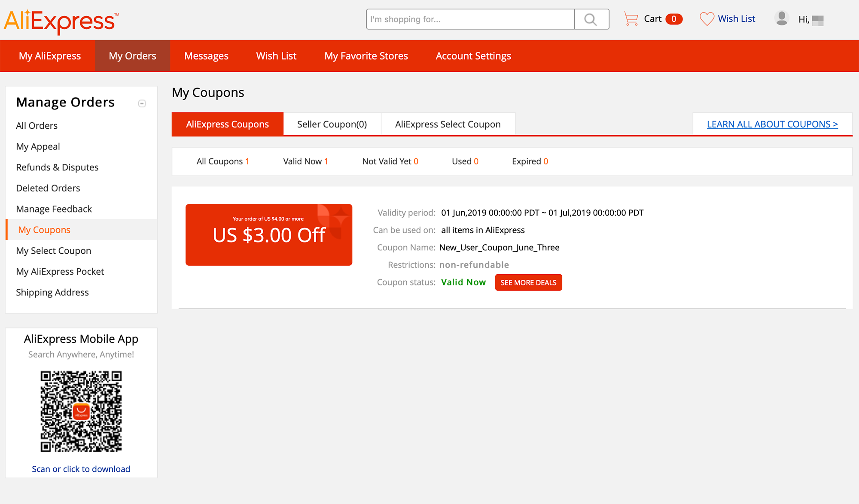The image size is (859, 504).
Task: Click the Valid Now coupon status text
Action: coord(463,282)
